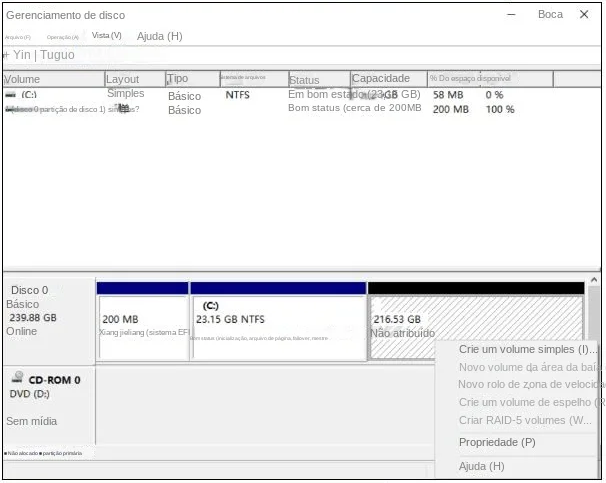Select Propriedade (P) in context menu
This screenshot has width=606, height=483.
[497, 442]
